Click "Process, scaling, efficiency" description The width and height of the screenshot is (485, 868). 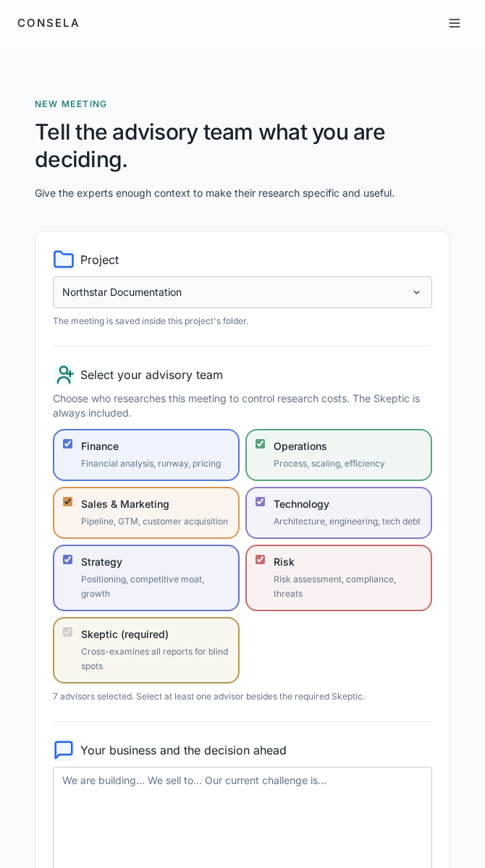329,464
